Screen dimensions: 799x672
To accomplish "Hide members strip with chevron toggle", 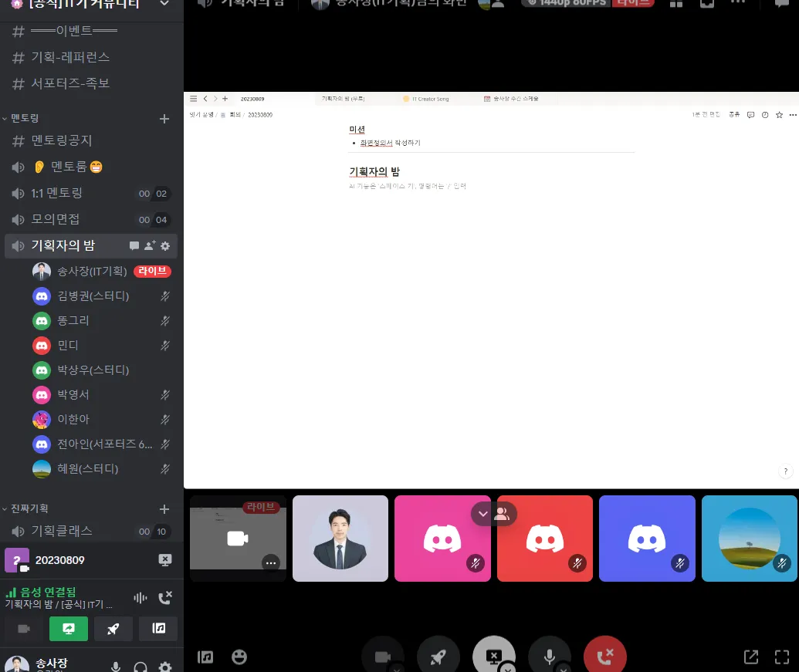I will [483, 514].
